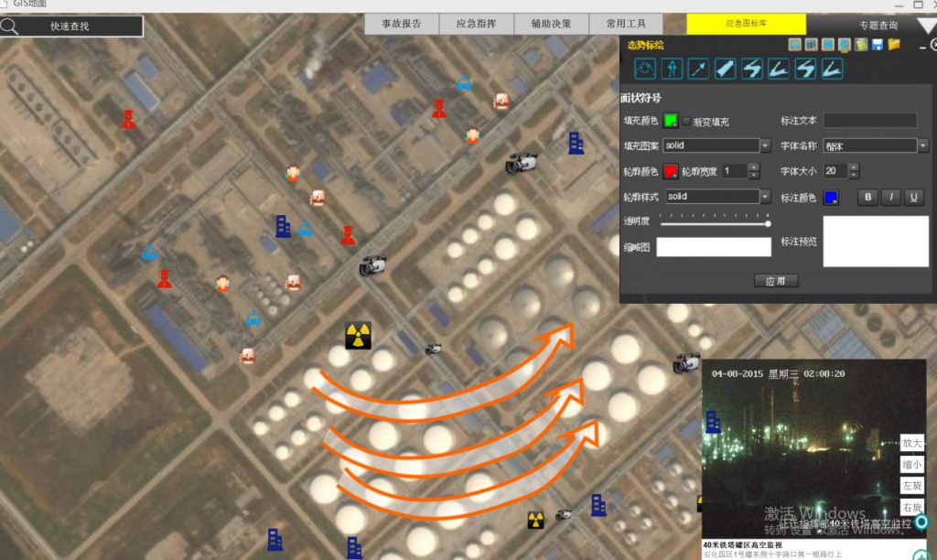Select the straight arrow plotting tool

(x=699, y=69)
